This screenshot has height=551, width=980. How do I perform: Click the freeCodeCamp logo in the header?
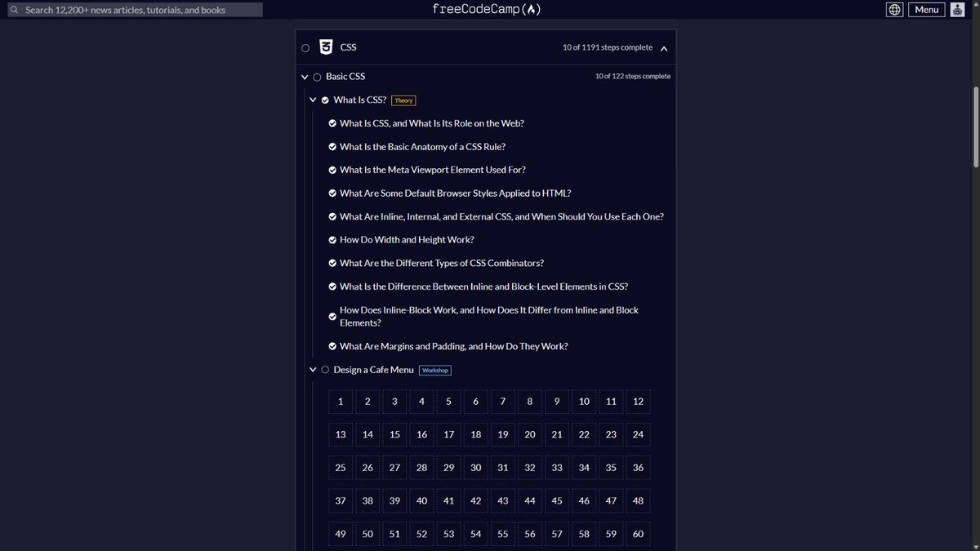[488, 9]
